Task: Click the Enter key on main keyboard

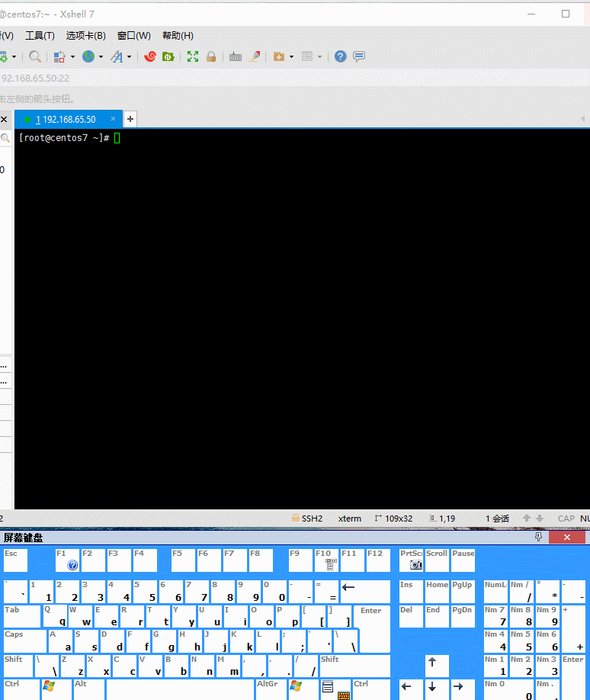Action: pos(372,628)
